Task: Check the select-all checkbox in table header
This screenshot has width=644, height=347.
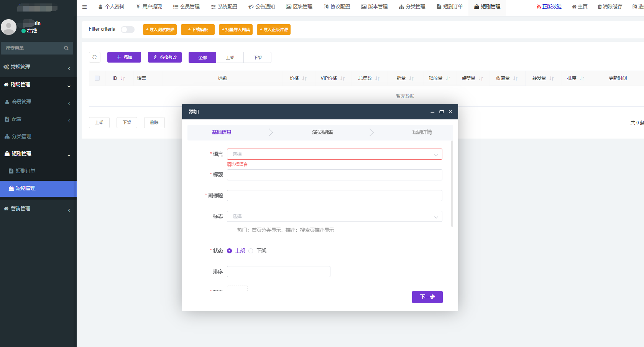Action: [97, 78]
